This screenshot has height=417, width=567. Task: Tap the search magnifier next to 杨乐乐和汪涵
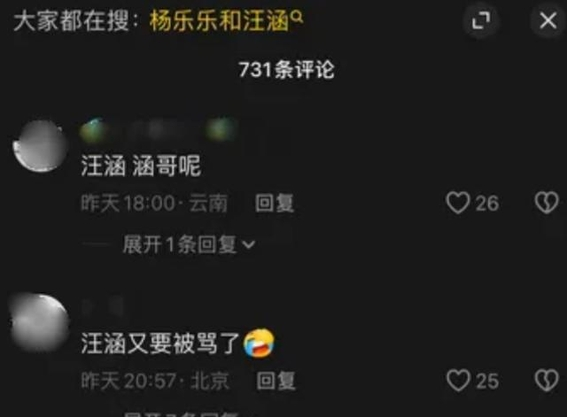coord(297,16)
